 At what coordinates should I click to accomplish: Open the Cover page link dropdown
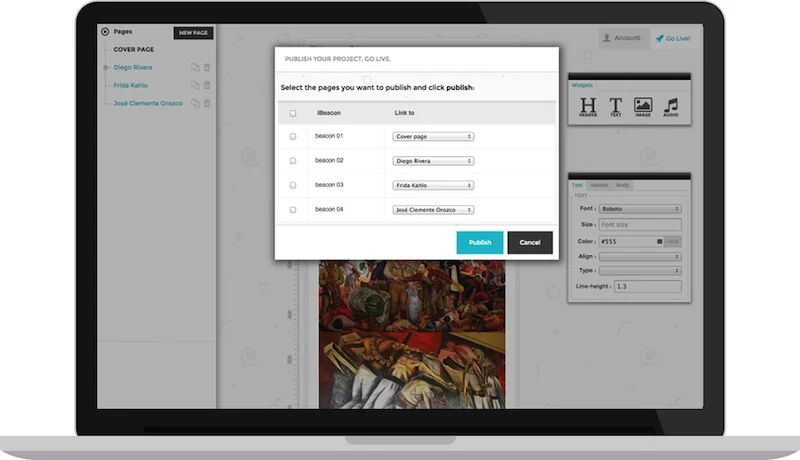click(433, 137)
